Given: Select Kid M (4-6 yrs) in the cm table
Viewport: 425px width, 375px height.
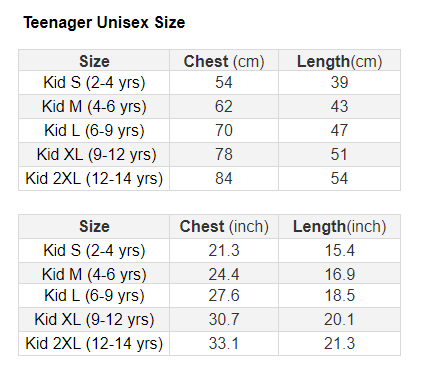Looking at the screenshot, I should tap(94, 107).
